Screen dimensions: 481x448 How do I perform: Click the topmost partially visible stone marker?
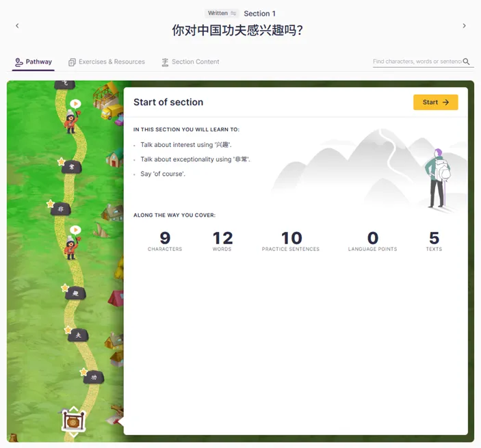65,84
